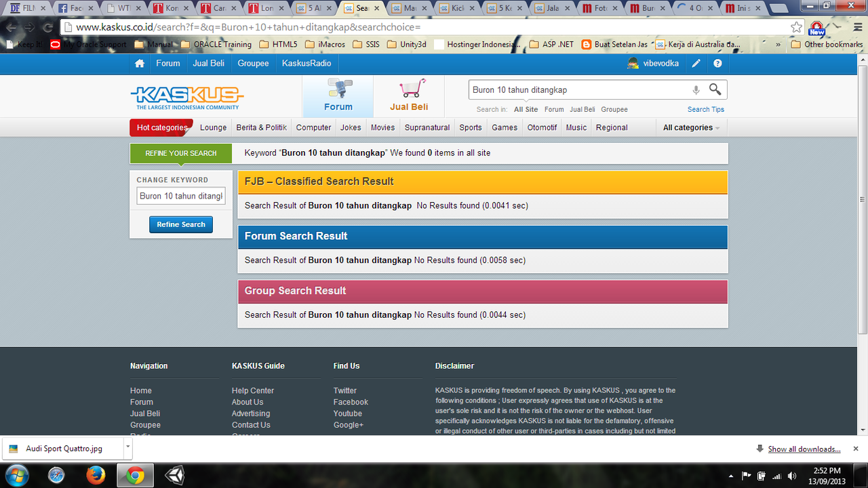
Task: Focus the main search text field
Action: [x=578, y=89]
